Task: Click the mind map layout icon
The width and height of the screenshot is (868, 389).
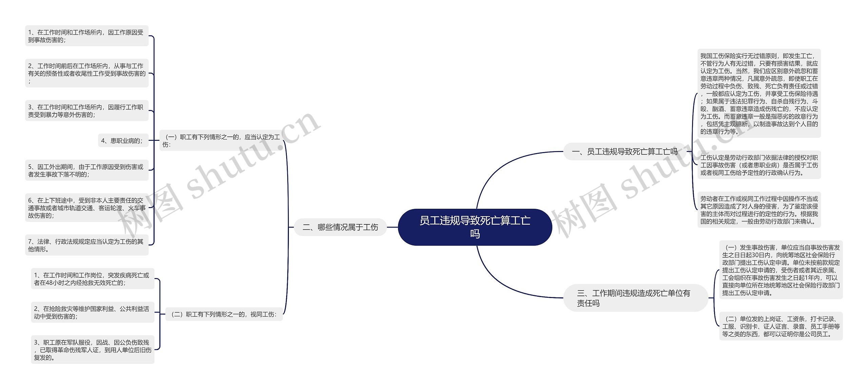Action: tap(434, 205)
